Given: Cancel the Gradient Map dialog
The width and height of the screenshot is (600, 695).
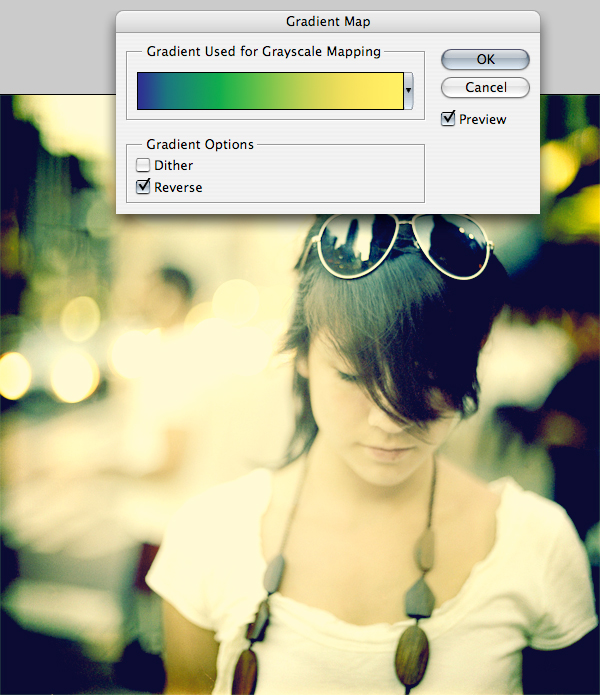Looking at the screenshot, I should tap(485, 87).
